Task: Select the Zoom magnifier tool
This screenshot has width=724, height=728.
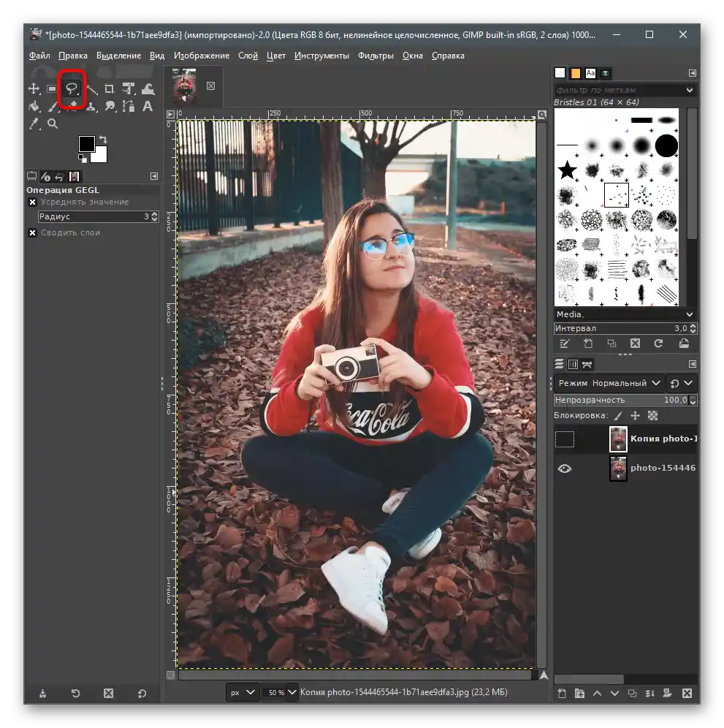Action: [53, 124]
